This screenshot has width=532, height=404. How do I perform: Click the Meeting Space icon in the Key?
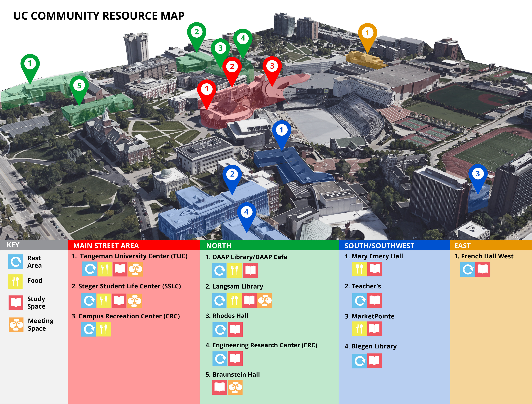(16, 325)
